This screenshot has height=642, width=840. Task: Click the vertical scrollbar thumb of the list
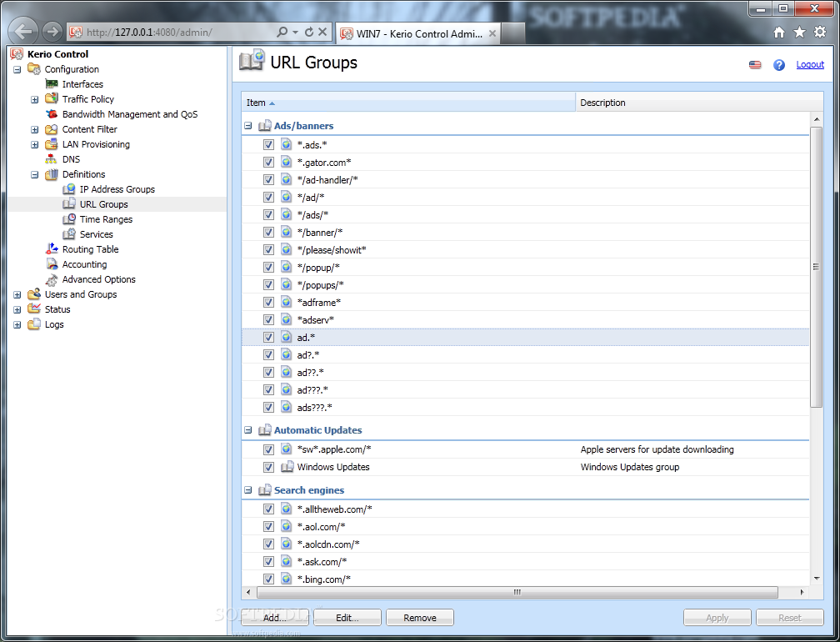point(817,267)
